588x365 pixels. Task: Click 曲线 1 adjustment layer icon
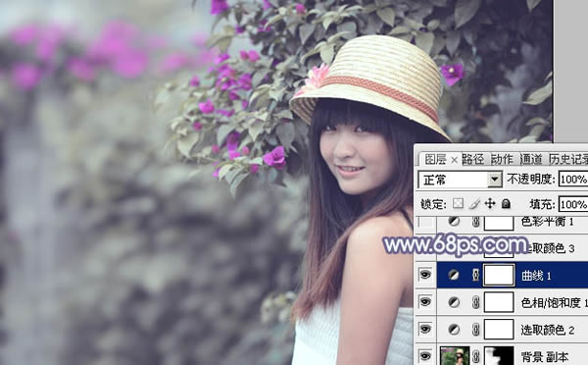[454, 276]
